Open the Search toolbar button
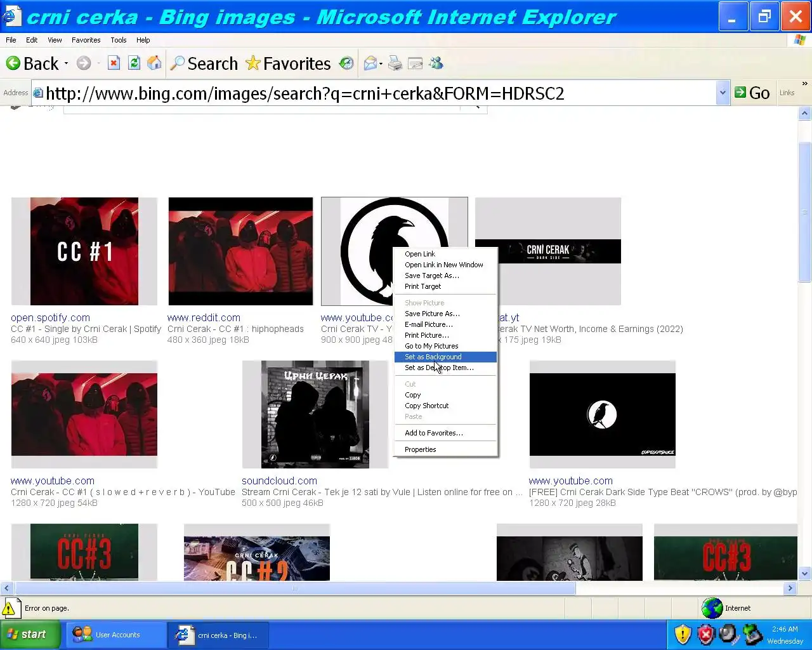812x650 pixels. 204,63
